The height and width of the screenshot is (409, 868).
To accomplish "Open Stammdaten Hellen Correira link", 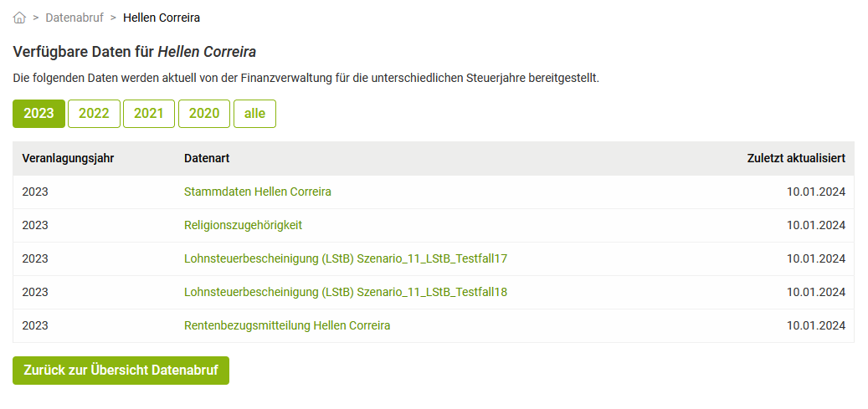I will 258,192.
